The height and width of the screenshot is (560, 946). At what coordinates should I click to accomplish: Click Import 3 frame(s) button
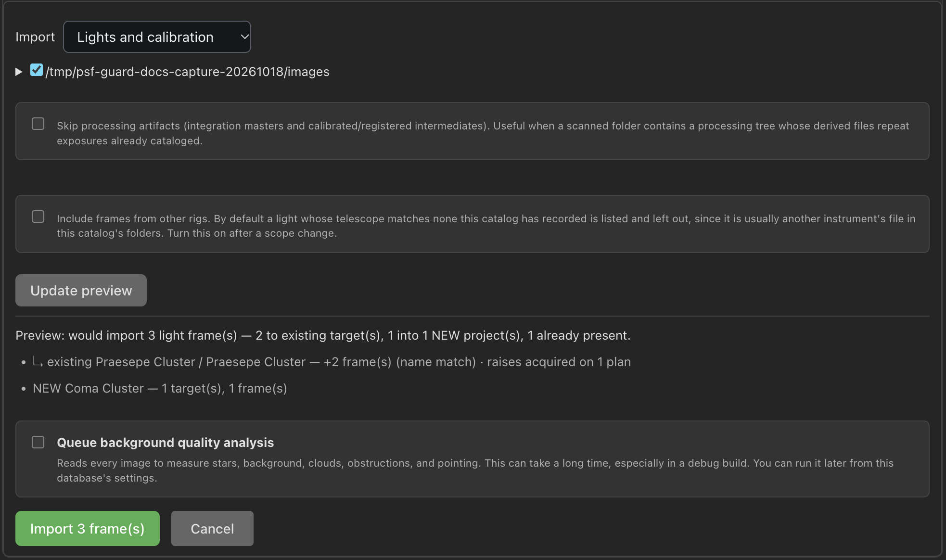pyautogui.click(x=88, y=529)
